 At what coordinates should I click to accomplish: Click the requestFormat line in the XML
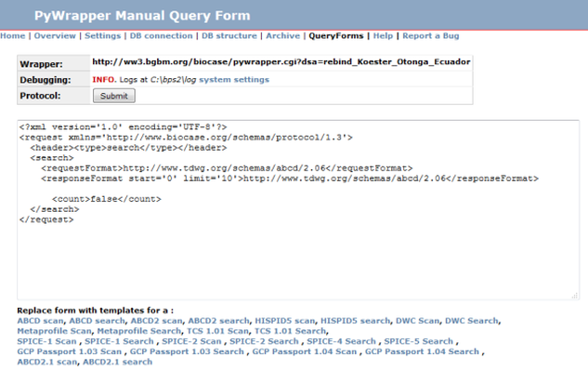[x=227, y=168]
